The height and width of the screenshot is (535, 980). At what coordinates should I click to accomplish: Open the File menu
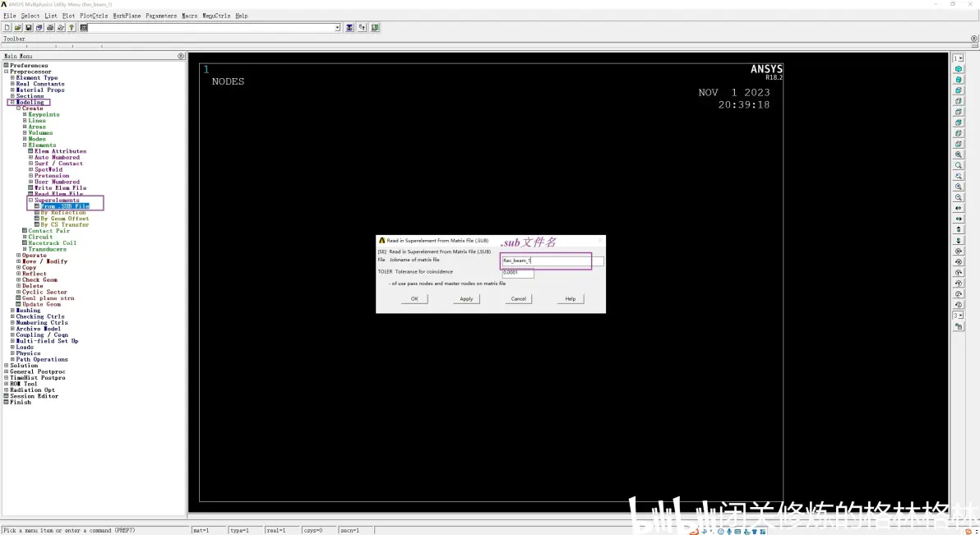point(9,16)
